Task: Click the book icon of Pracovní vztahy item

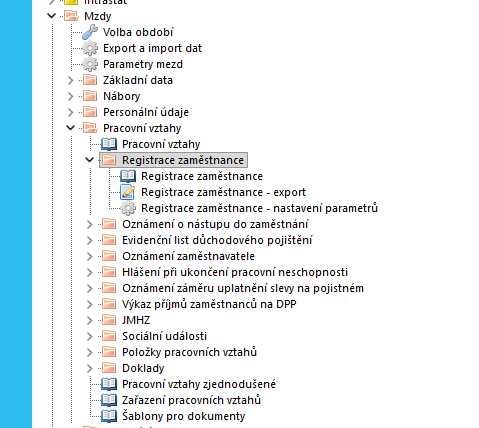Action: pyautogui.click(x=109, y=144)
